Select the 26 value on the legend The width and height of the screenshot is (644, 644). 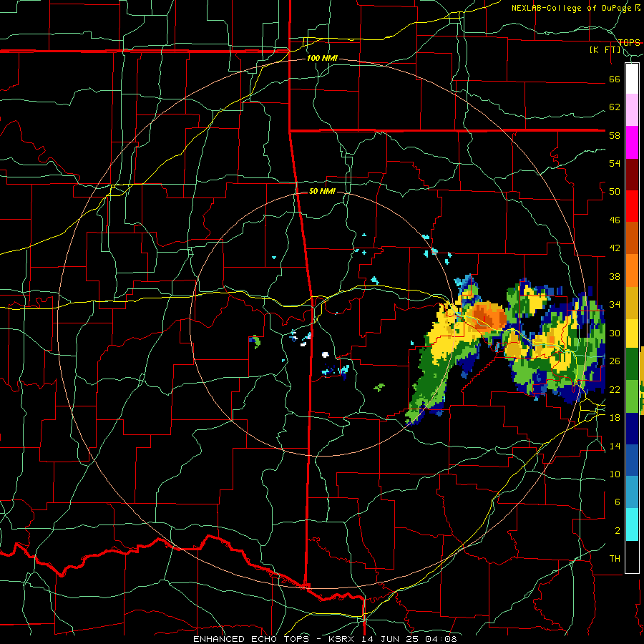[x=615, y=361]
